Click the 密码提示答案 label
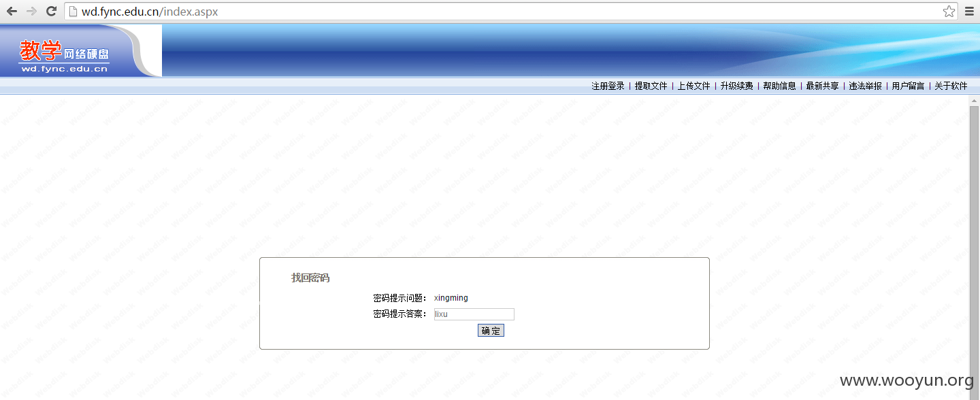This screenshot has height=400, width=980. click(400, 314)
